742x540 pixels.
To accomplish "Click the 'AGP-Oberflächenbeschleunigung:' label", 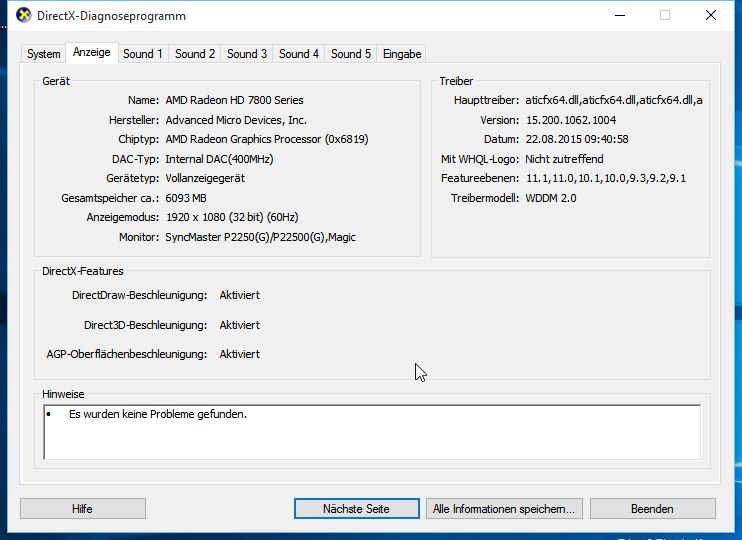I will (x=127, y=354).
